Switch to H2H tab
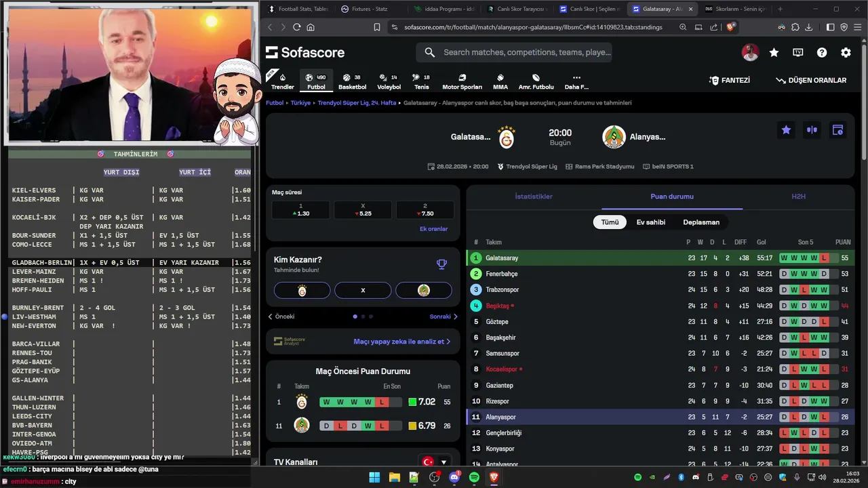Image resolution: width=868 pixels, height=488 pixels. point(798,197)
